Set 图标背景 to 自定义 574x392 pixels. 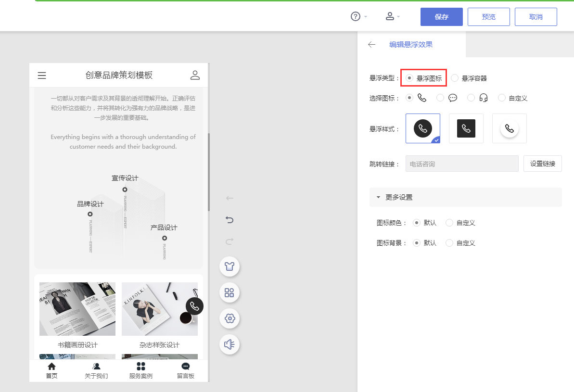point(449,243)
